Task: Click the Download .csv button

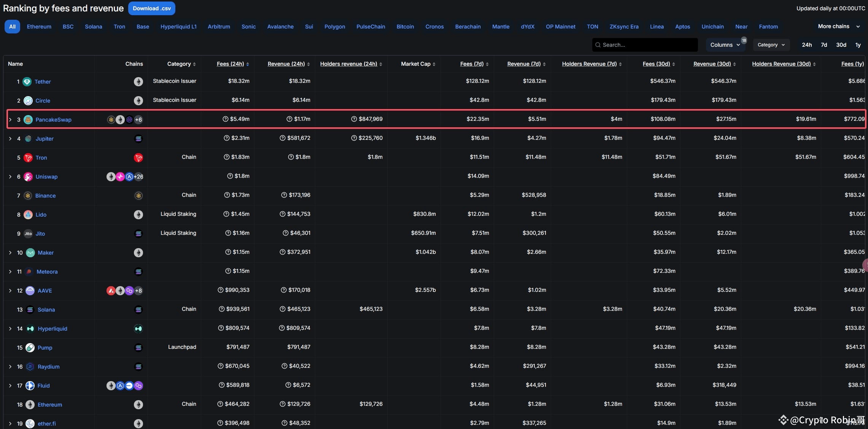Action: coord(151,8)
